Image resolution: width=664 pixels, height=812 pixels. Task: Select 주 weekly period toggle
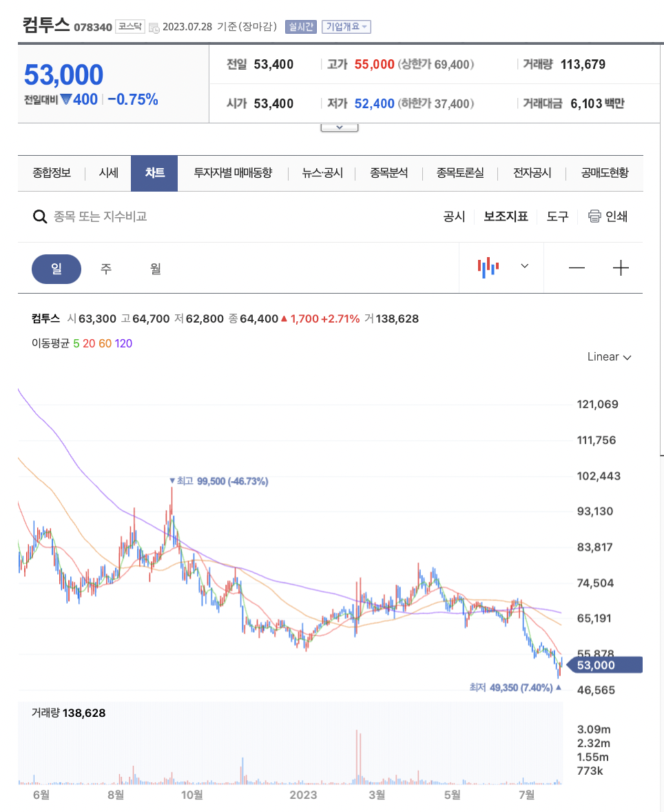click(106, 269)
